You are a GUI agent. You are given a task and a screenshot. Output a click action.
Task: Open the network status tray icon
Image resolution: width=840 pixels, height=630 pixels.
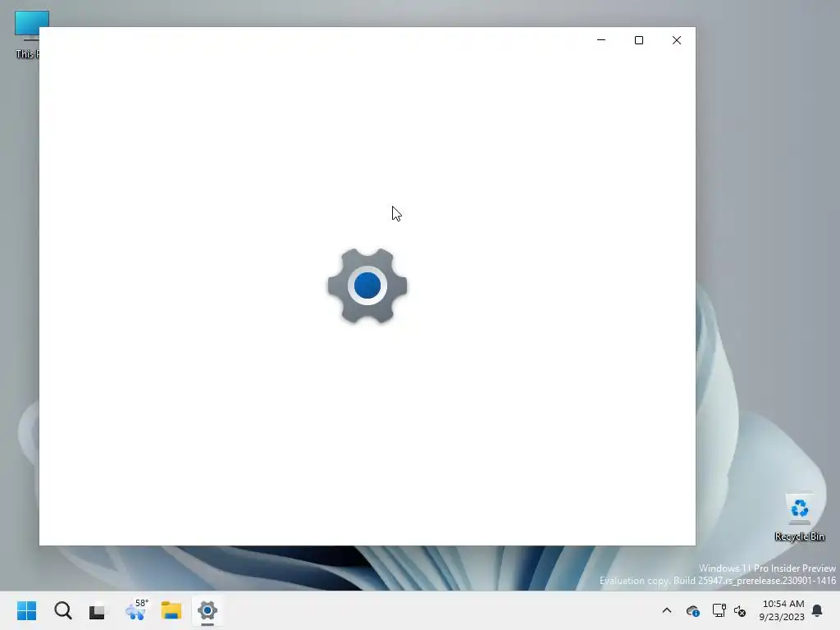[x=719, y=610]
